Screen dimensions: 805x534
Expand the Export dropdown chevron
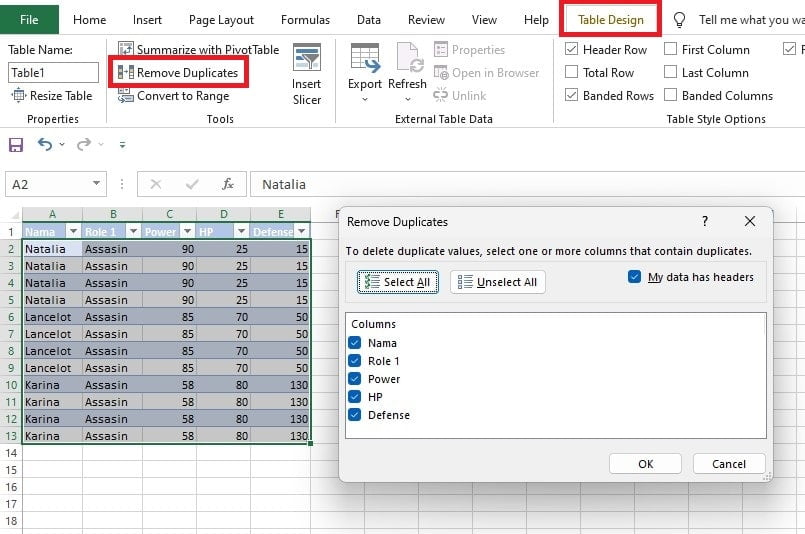[x=365, y=100]
